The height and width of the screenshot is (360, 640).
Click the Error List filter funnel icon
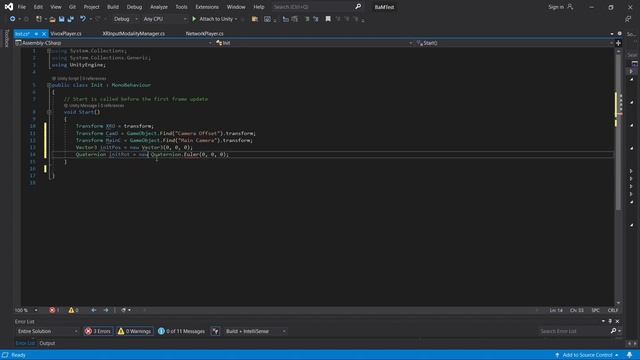pyautogui.click(x=216, y=331)
